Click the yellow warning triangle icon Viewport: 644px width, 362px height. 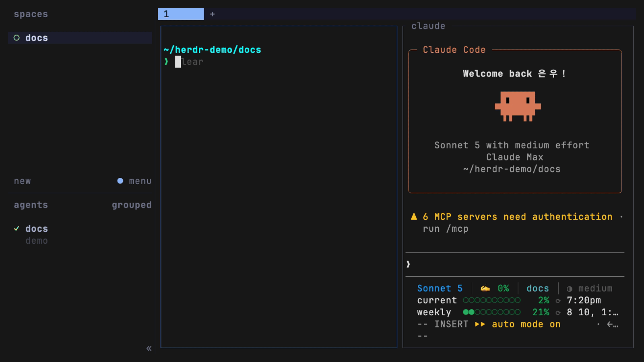pos(414,217)
